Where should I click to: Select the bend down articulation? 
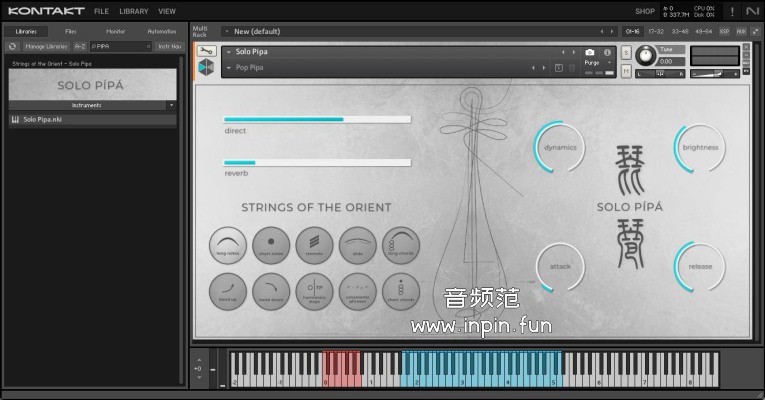coord(271,291)
